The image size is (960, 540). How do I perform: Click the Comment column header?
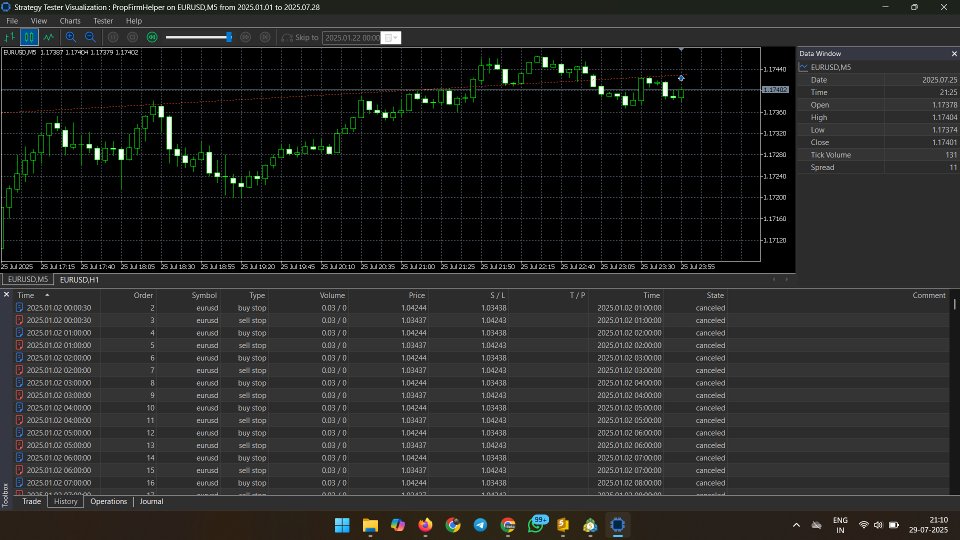point(929,295)
